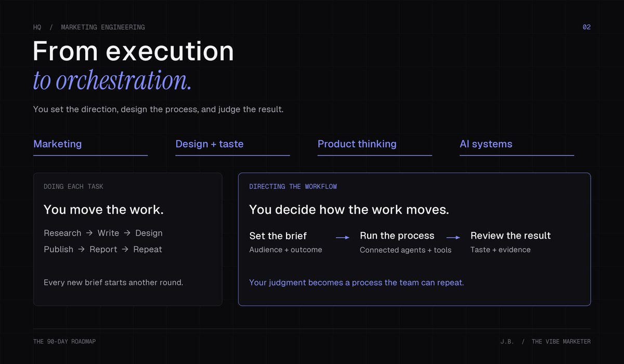Click the word "Research" in the task sequence
The image size is (624, 364).
(62, 233)
